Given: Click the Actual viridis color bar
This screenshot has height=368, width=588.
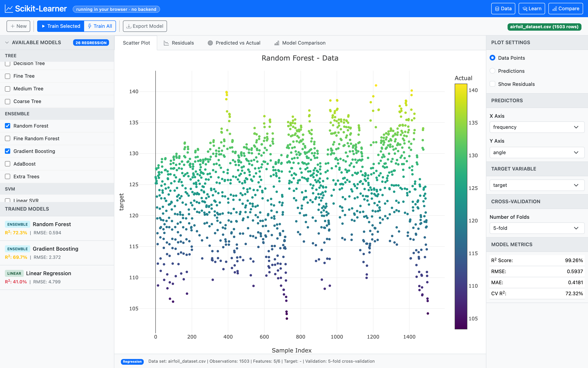Looking at the screenshot, I should click(x=461, y=206).
